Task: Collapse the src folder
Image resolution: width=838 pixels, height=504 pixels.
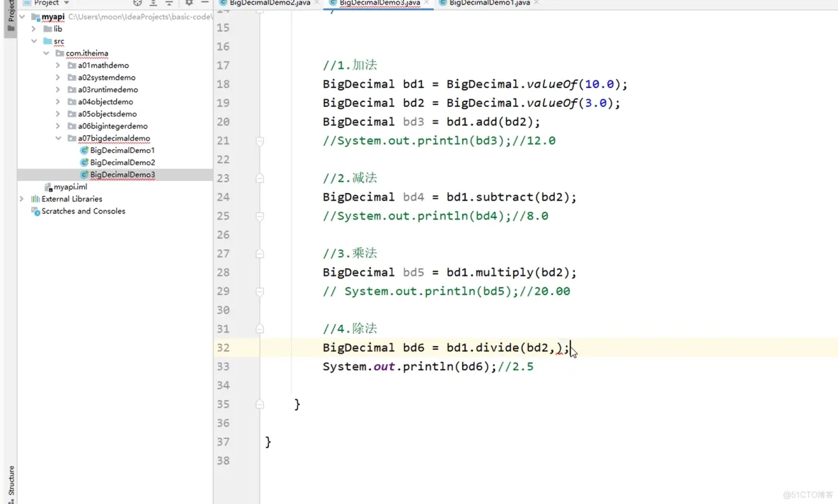Action: pos(34,40)
